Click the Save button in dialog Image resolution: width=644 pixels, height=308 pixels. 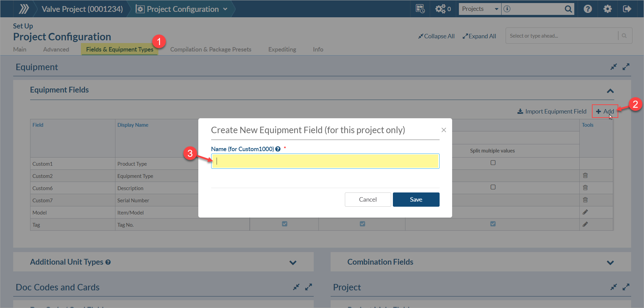(416, 200)
